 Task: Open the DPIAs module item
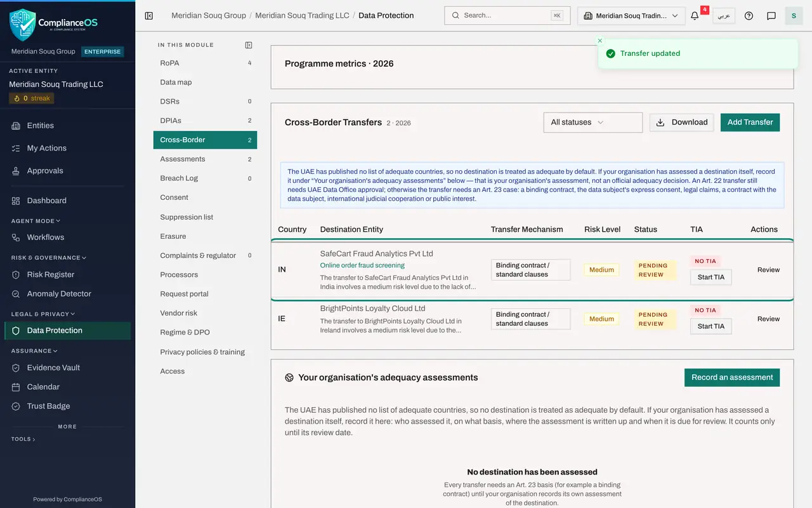coord(205,121)
